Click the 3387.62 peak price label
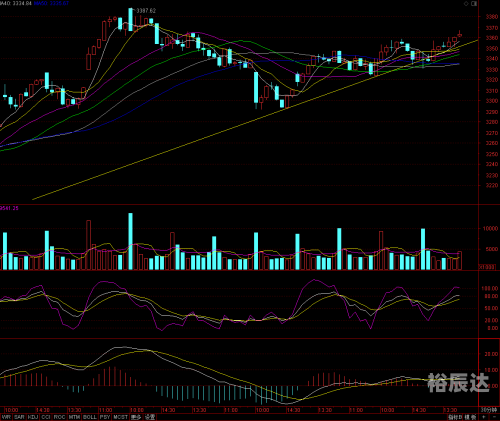 coord(146,11)
